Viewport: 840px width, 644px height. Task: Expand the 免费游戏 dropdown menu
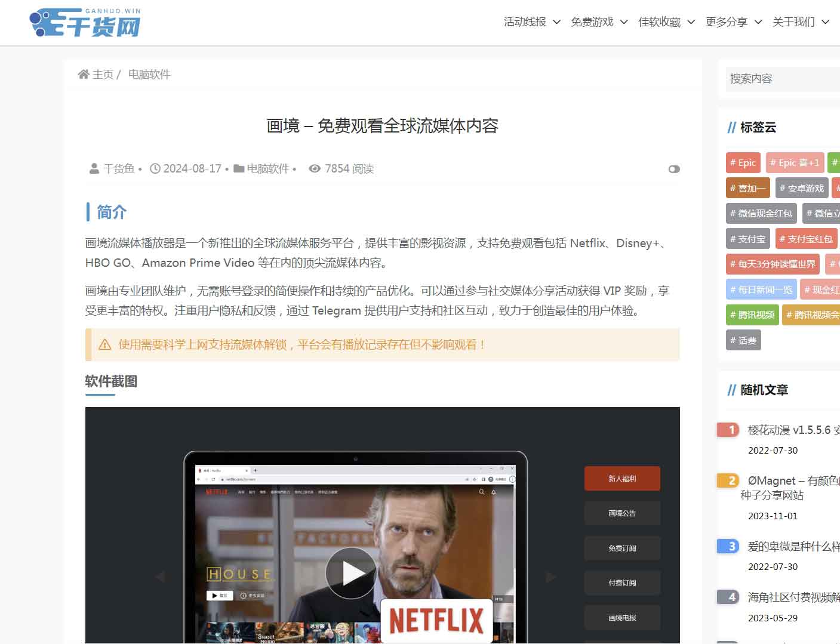[x=599, y=22]
